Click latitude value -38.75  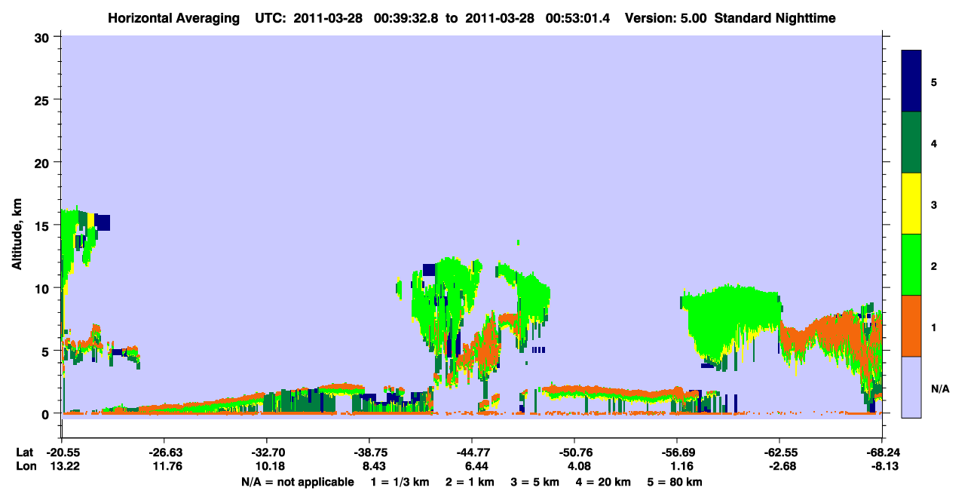tap(369, 452)
